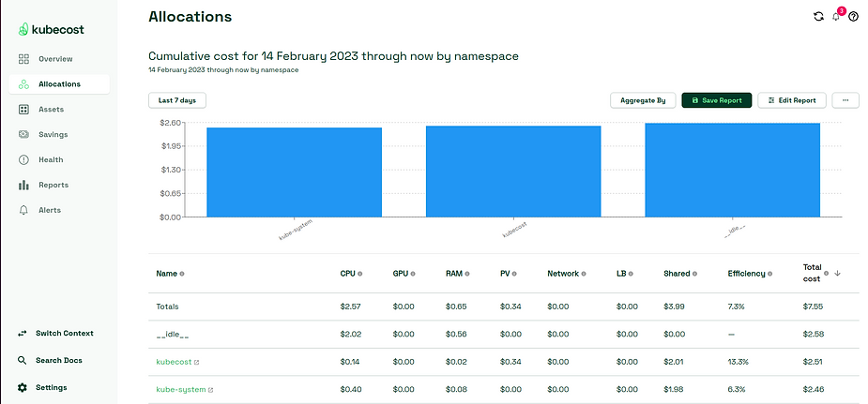The image size is (868, 404).
Task: Refresh the allocations data
Action: 818,17
